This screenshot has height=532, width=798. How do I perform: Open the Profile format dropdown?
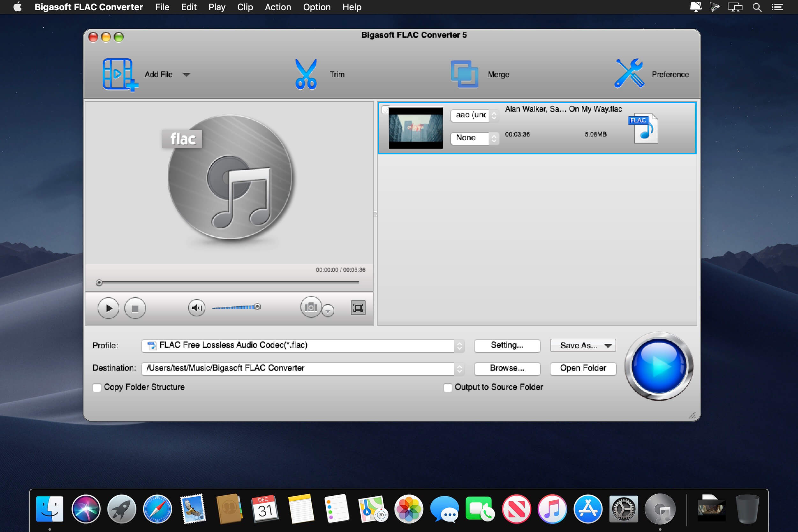tap(303, 345)
